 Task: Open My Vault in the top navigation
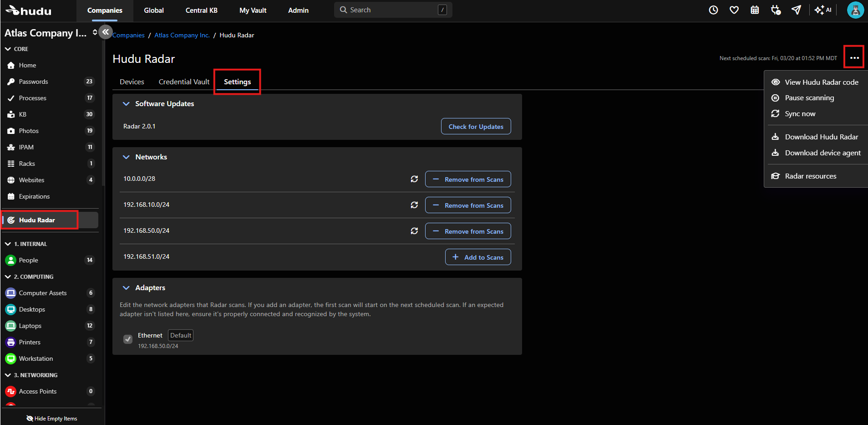[x=253, y=10]
